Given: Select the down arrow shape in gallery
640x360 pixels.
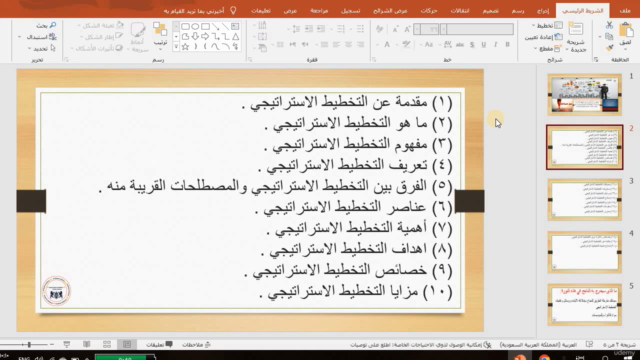Looking at the screenshot, I should [195, 37].
